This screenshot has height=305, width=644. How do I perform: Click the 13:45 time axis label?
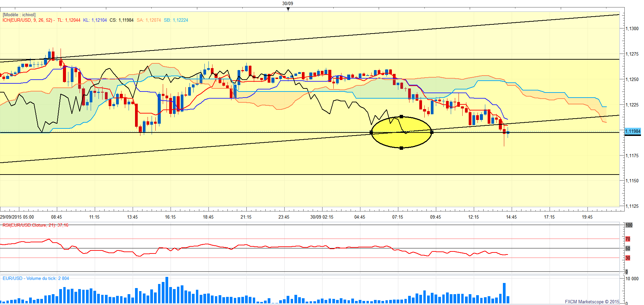pyautogui.click(x=132, y=217)
